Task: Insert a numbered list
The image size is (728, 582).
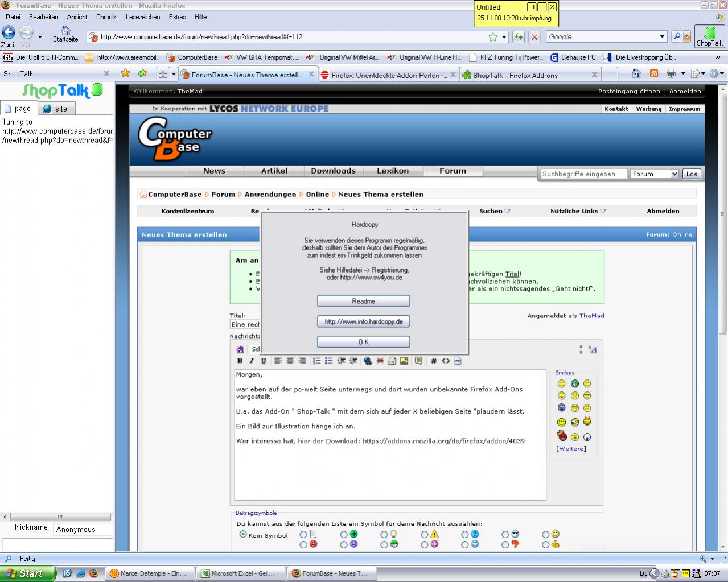Action: [x=316, y=361]
